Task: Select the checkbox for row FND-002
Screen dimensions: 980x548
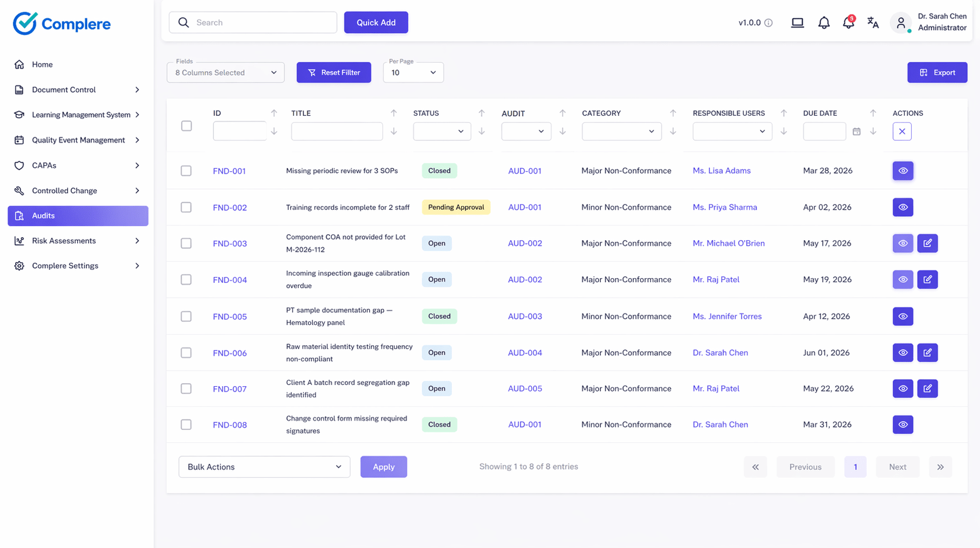Action: 186,207
